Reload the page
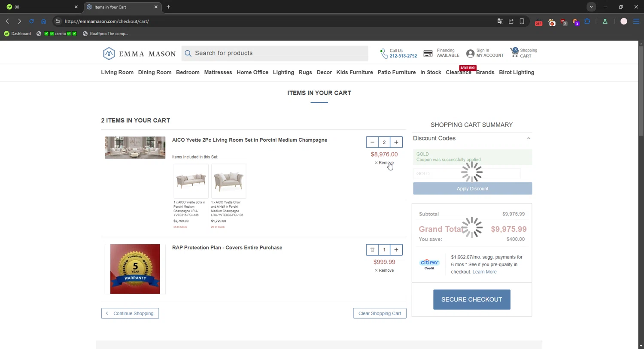 point(31,21)
